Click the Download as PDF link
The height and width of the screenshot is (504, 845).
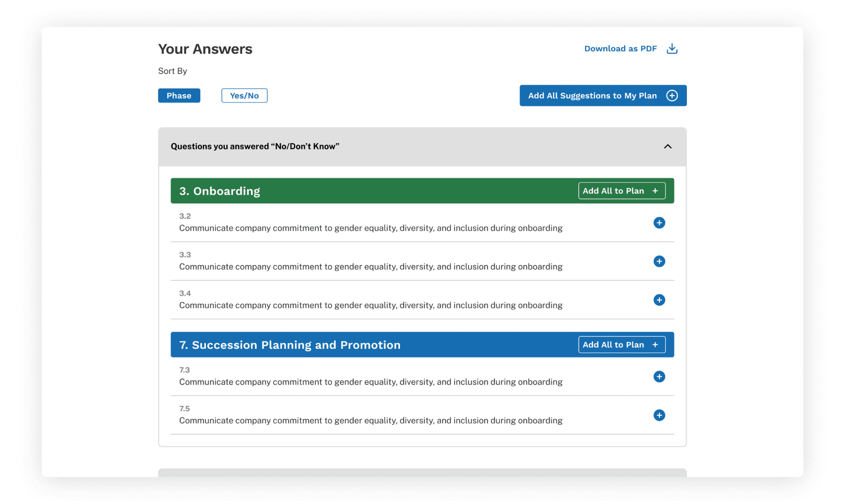tap(620, 49)
